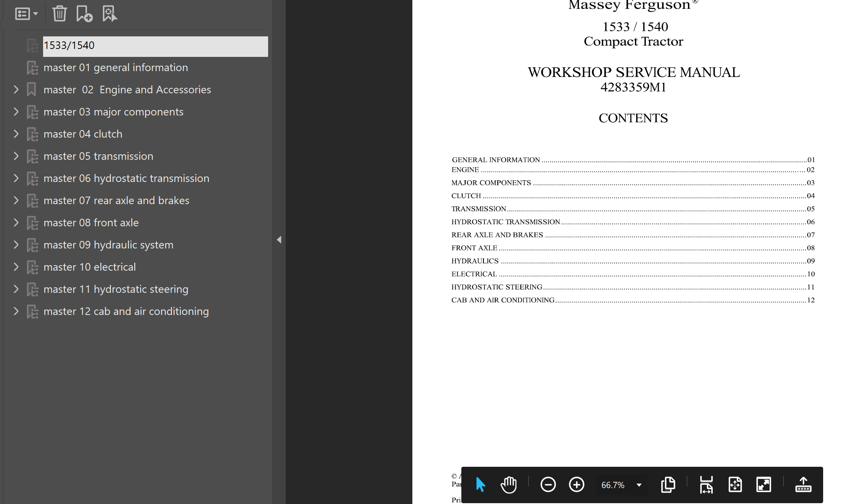
Task: Expand master 02 Engine and Accessories
Action: 16,90
